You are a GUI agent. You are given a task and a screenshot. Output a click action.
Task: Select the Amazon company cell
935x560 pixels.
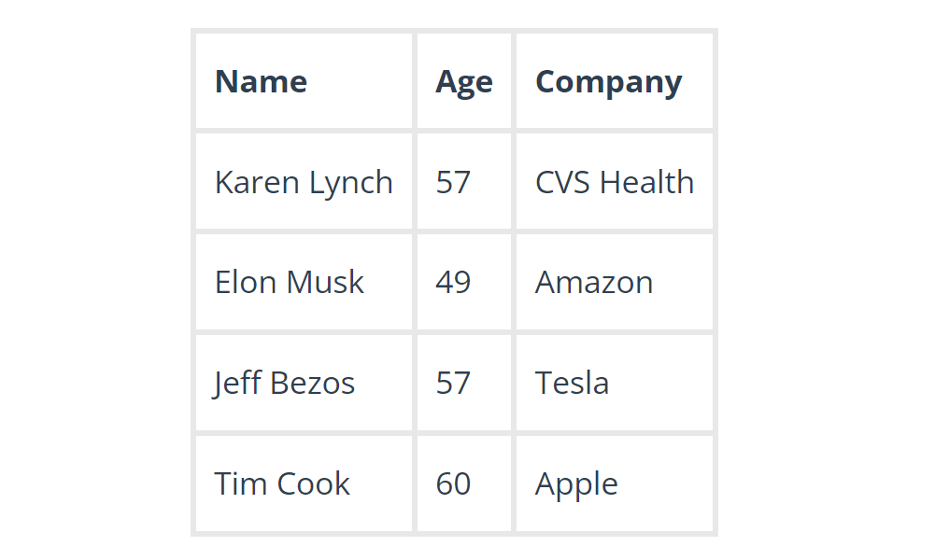pyautogui.click(x=594, y=283)
